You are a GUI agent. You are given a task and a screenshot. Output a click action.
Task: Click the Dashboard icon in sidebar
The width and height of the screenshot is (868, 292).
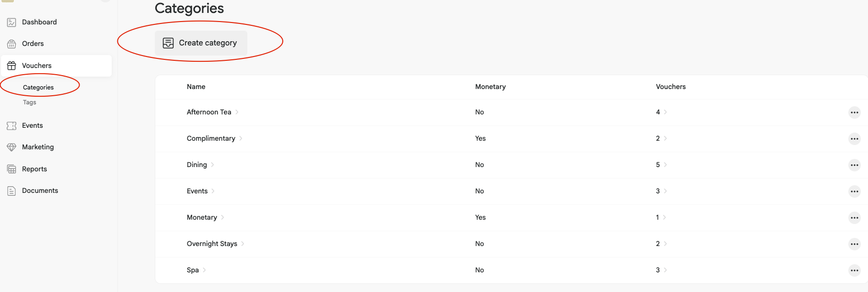(x=12, y=22)
